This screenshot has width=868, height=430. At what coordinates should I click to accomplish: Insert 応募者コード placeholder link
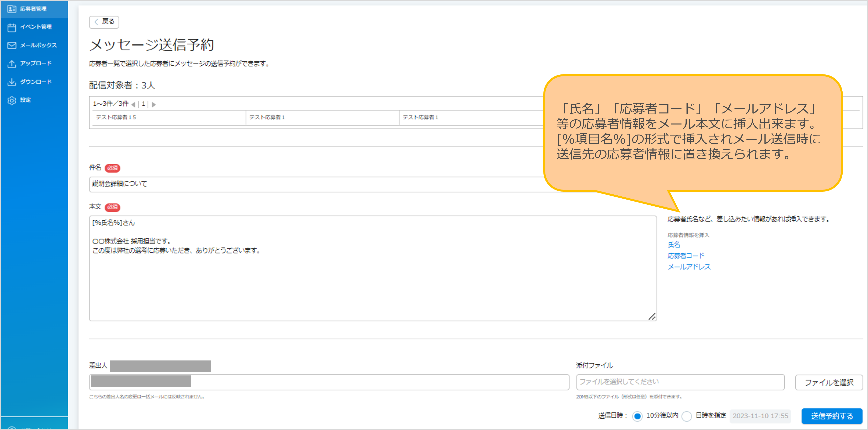coord(686,256)
